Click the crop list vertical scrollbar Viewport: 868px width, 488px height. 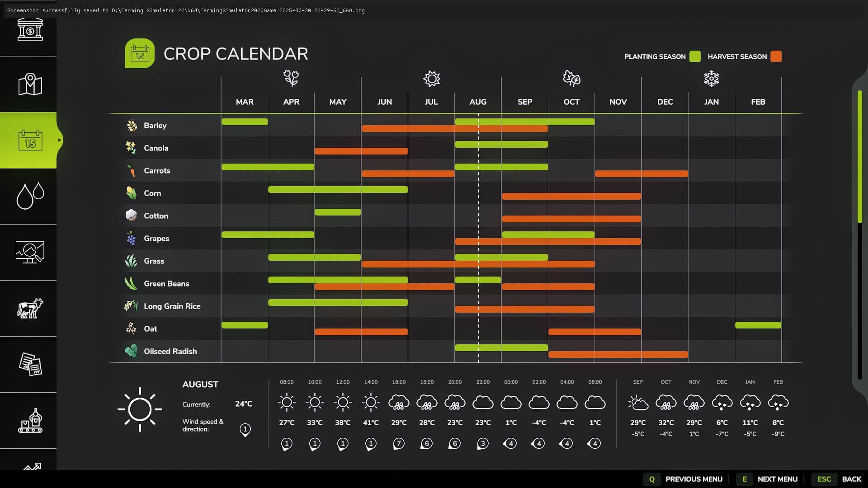coord(859,156)
